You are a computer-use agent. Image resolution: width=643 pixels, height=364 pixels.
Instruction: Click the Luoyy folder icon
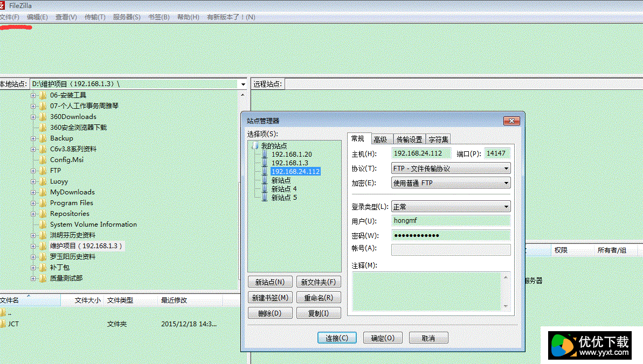click(43, 181)
